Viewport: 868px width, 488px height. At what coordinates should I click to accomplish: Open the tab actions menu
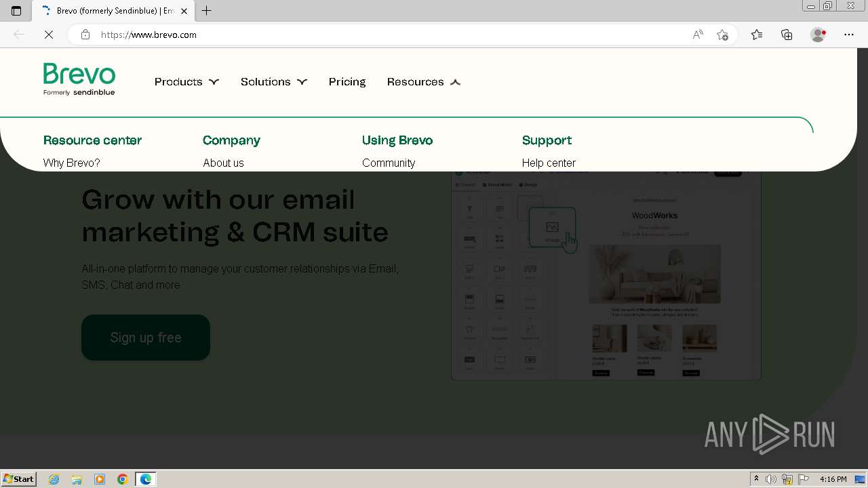coord(16,11)
